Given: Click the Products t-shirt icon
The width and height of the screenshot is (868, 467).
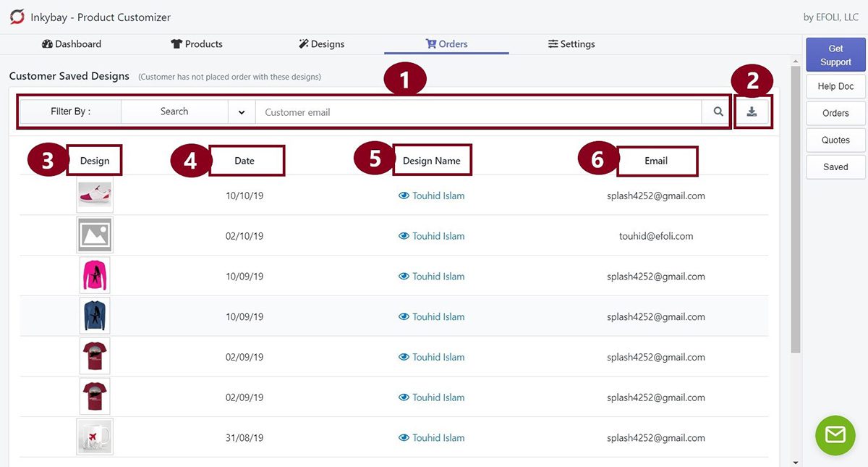Looking at the screenshot, I should coord(176,43).
